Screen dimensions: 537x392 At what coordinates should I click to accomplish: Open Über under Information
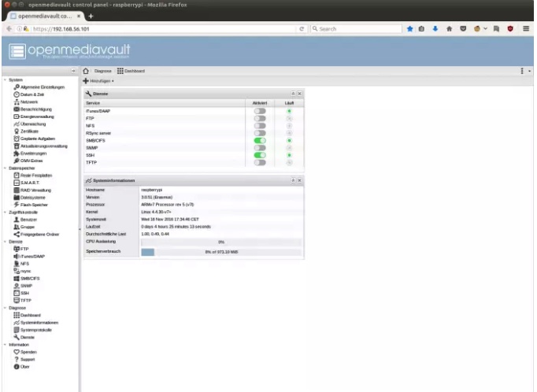[x=21, y=367]
